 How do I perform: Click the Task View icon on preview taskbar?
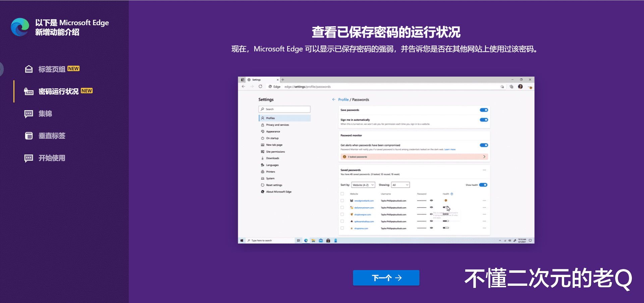pyautogui.click(x=298, y=241)
